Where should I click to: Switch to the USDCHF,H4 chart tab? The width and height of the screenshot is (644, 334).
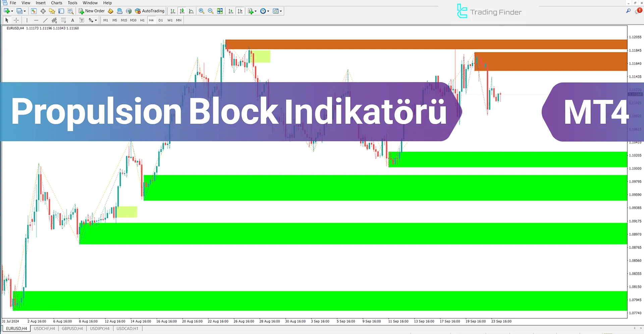click(45, 329)
